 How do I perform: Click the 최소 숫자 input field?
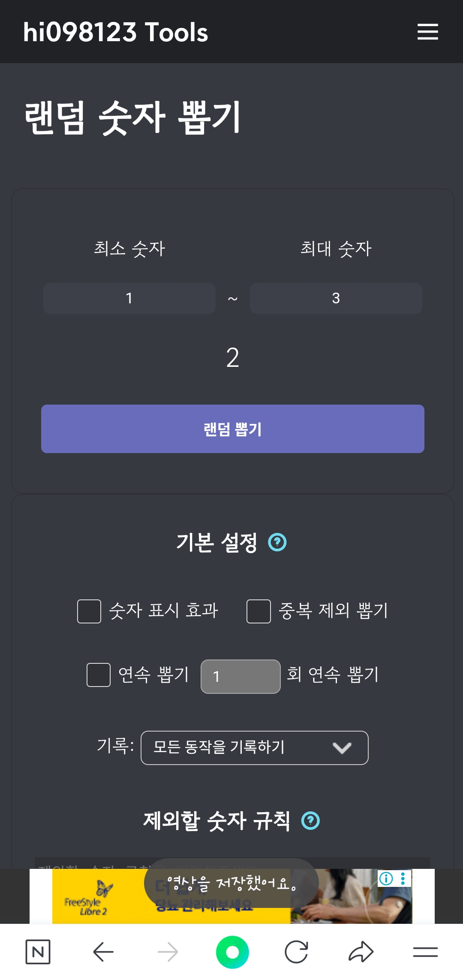129,298
